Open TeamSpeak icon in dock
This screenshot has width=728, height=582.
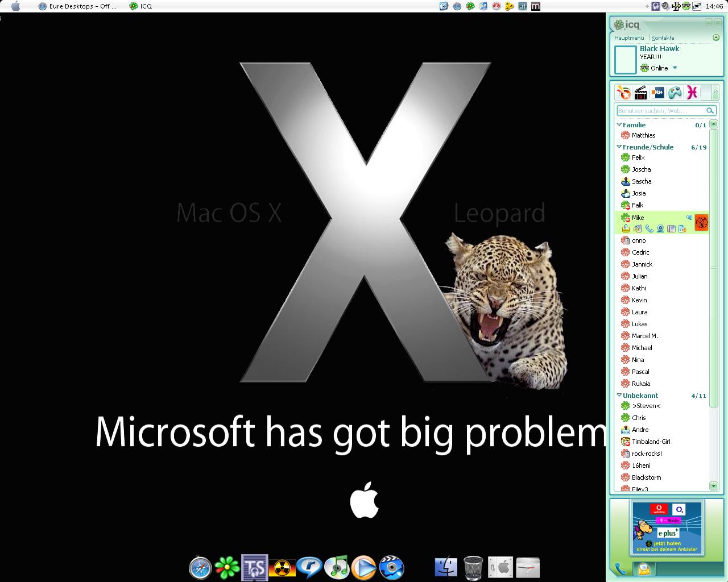click(x=254, y=567)
